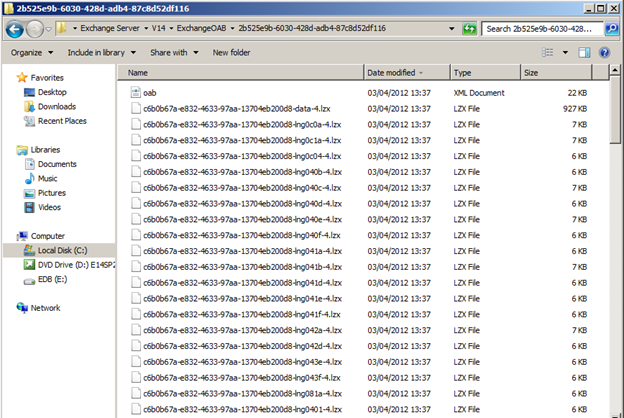Open the Organize menu
624x418 pixels.
coord(32,53)
